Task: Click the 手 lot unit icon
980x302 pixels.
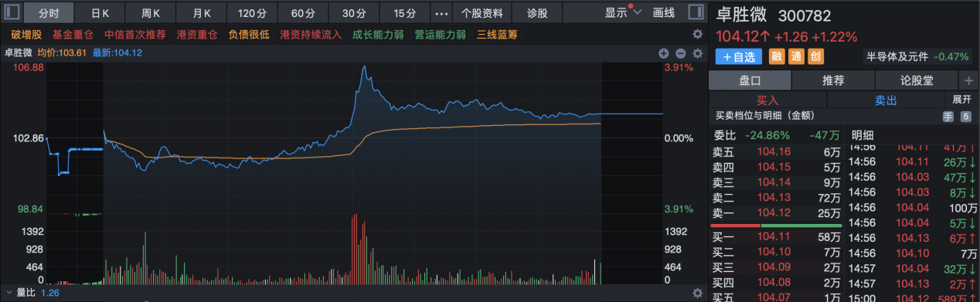Action: click(x=948, y=117)
